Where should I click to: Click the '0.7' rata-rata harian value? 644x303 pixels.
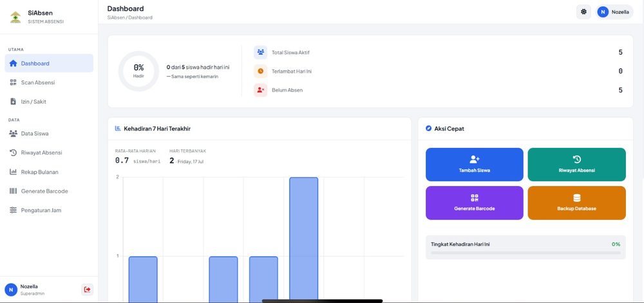[122, 160]
